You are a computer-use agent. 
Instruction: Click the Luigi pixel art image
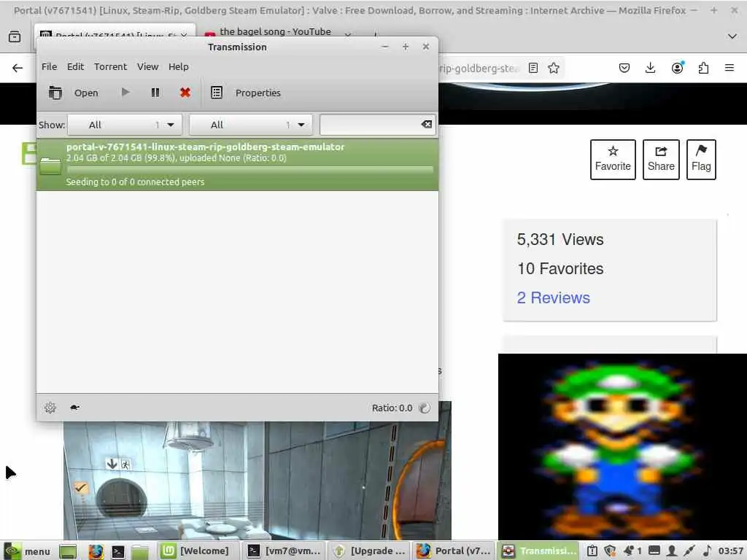pyautogui.click(x=622, y=447)
